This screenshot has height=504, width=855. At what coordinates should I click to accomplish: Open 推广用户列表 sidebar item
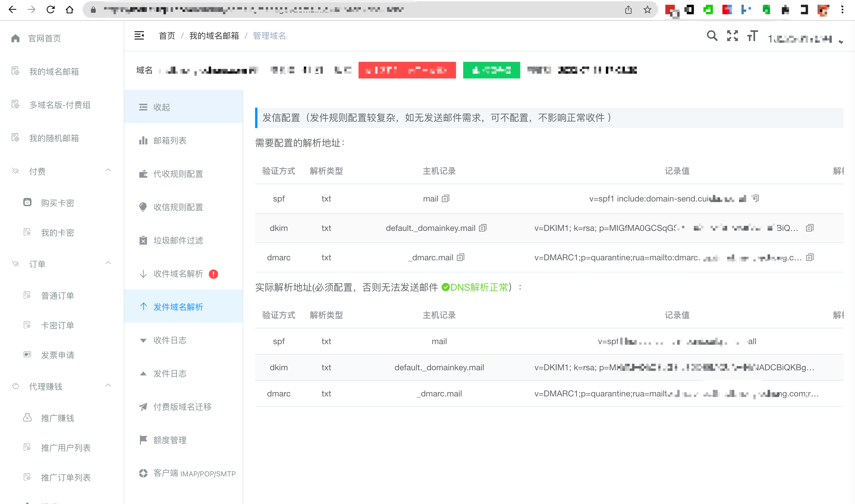click(x=62, y=448)
